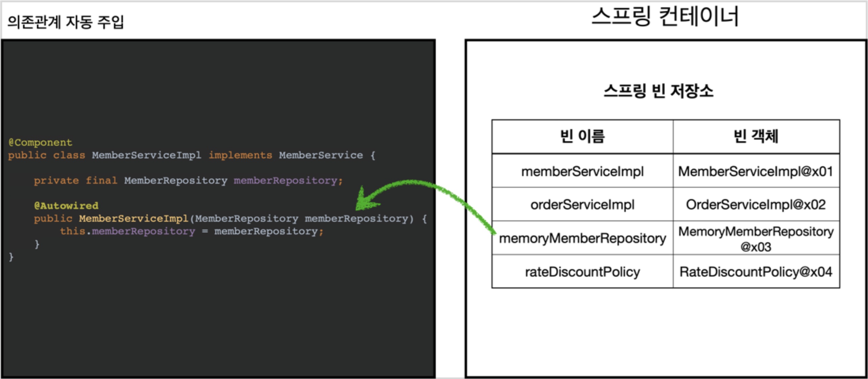Click the MemberServiceImpl constructor name
This screenshot has width=868, height=379.
click(133, 219)
